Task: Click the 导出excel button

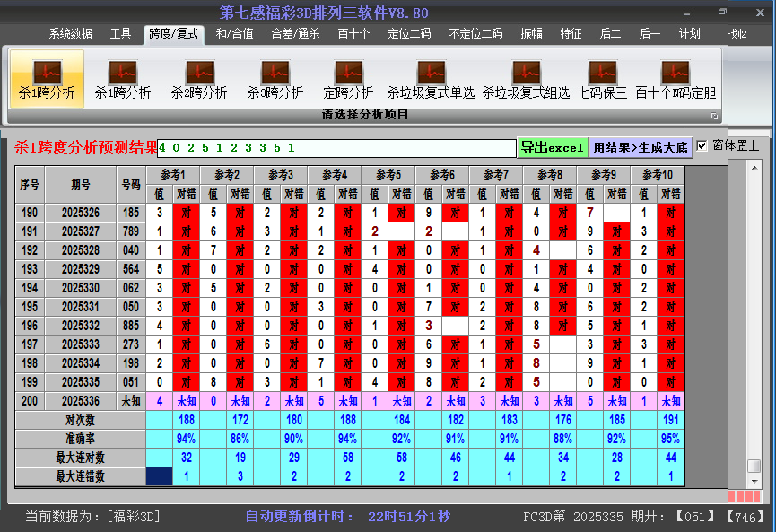Action: (x=552, y=147)
